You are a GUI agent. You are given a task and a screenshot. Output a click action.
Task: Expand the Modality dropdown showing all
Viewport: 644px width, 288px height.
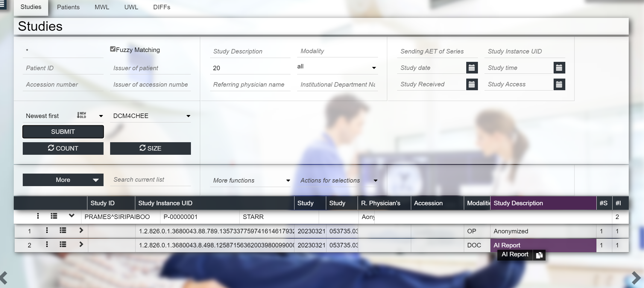337,67
